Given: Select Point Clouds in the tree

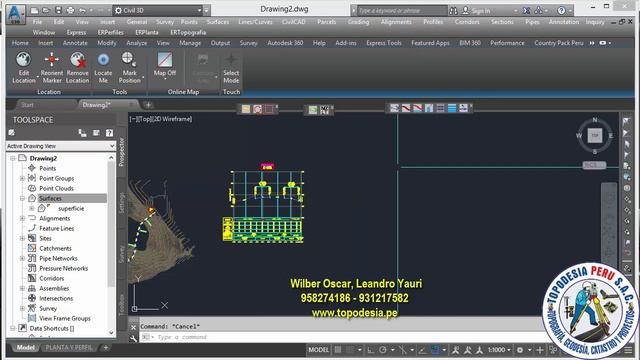Looking at the screenshot, I should coord(56,188).
